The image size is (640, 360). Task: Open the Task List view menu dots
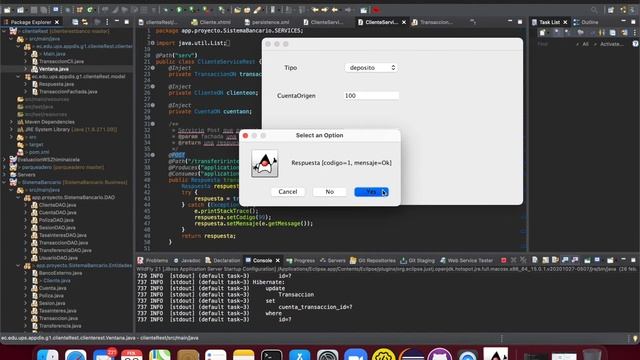click(635, 32)
